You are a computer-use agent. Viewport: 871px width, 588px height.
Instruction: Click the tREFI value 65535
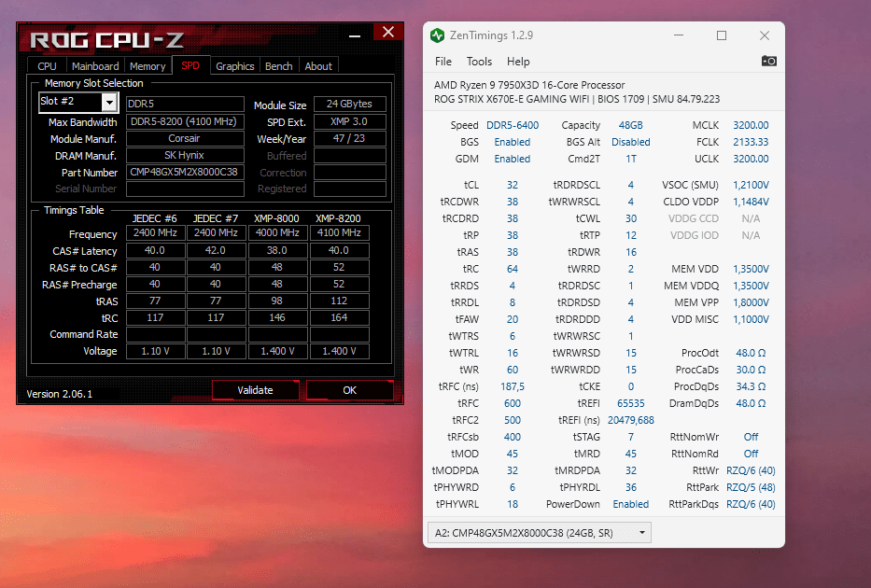(x=630, y=403)
